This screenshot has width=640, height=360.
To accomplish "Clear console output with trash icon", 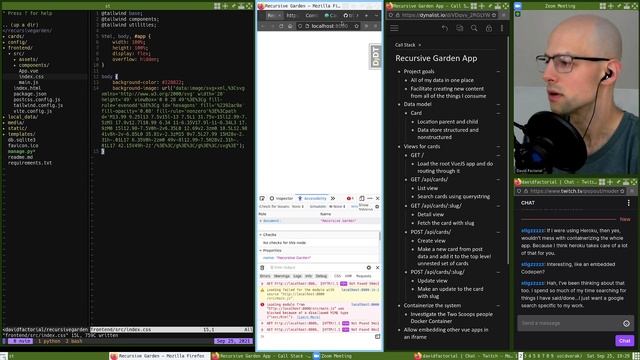I will point(262,268).
